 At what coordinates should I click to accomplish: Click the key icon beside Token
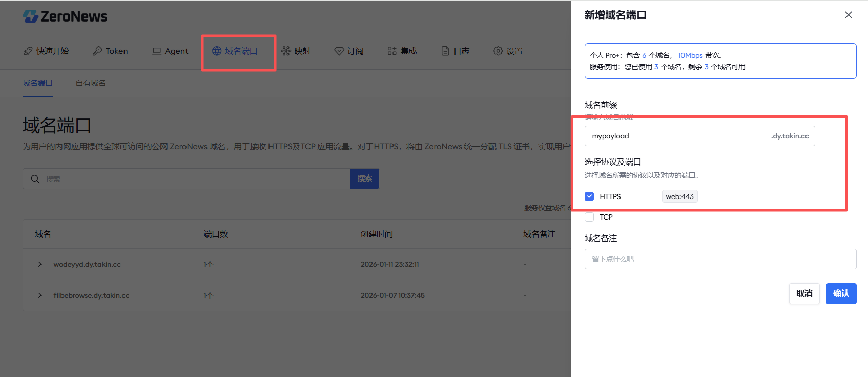(x=97, y=51)
